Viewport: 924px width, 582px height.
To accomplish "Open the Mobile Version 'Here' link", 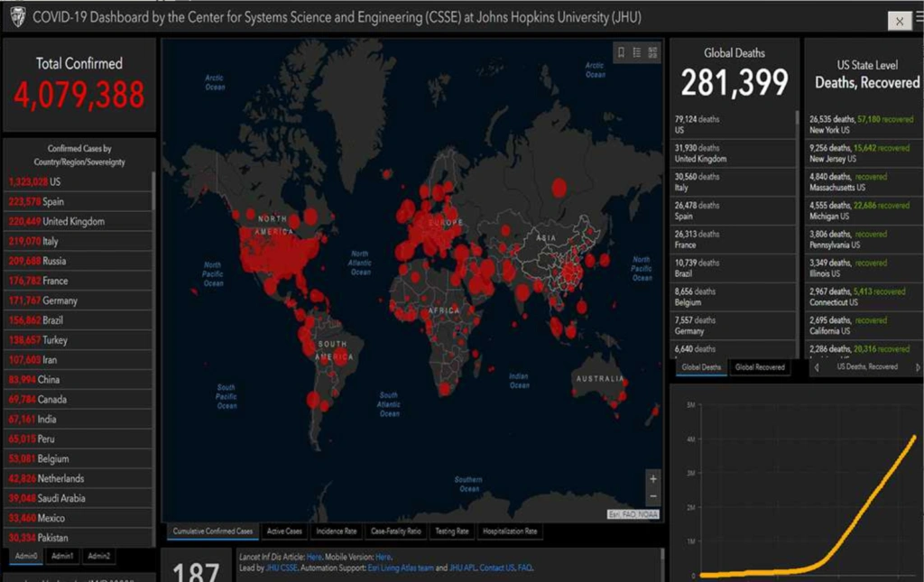I will coord(383,557).
